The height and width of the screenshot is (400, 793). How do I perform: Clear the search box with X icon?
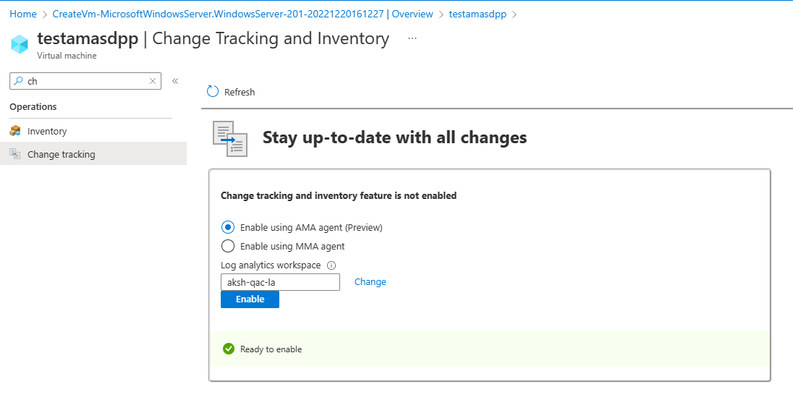(153, 81)
